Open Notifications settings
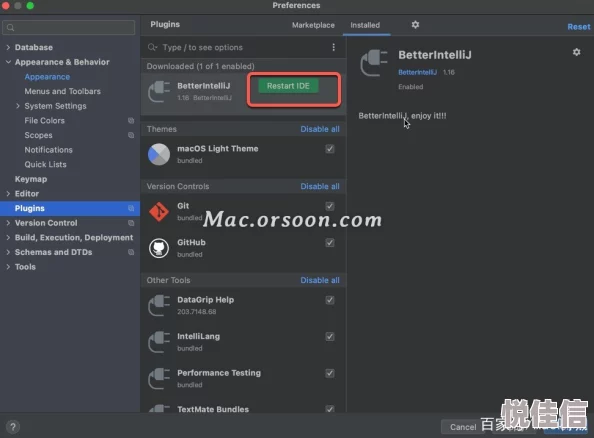 pos(48,150)
